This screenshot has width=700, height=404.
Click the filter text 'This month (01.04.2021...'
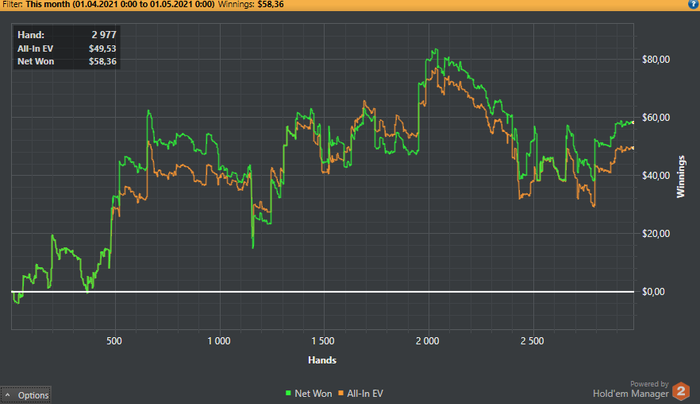120,4
